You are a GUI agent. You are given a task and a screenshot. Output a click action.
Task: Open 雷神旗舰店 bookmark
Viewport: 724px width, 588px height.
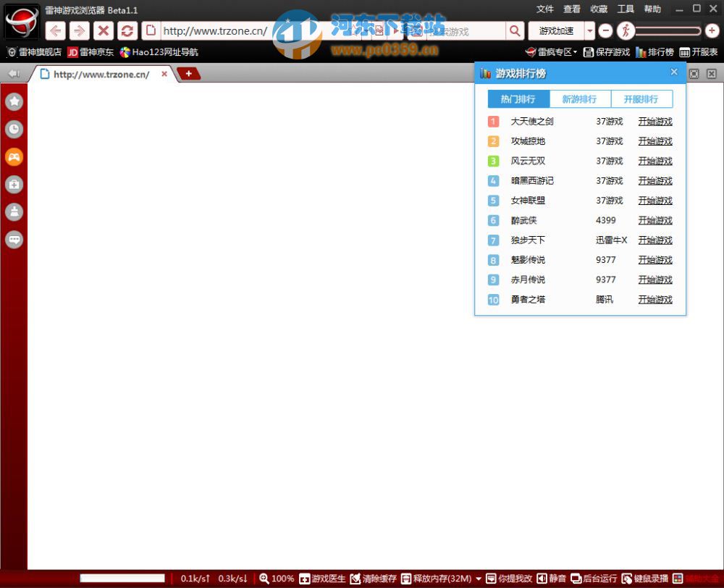pyautogui.click(x=34, y=52)
